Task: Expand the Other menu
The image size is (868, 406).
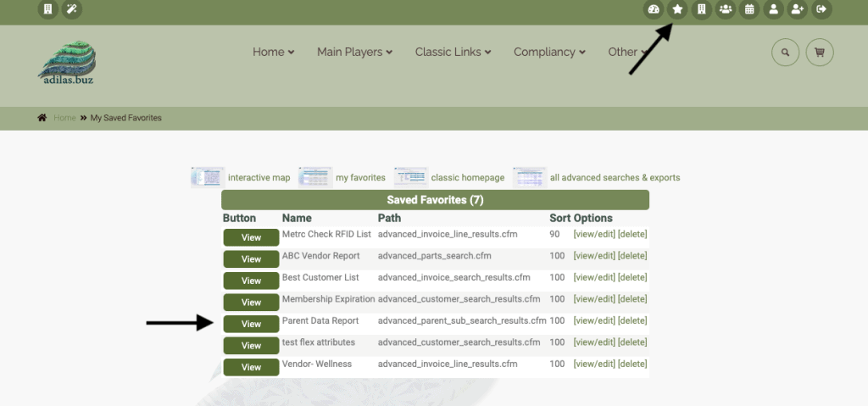Action: 628,52
